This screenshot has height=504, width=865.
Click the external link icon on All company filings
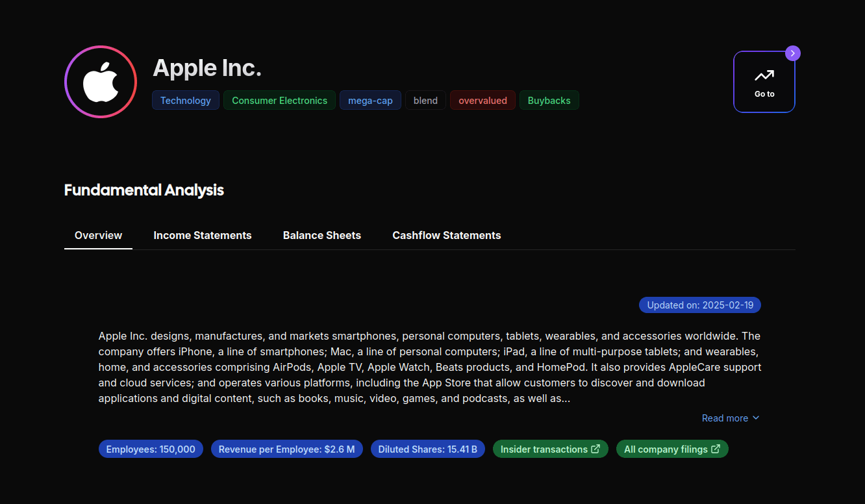[716, 449]
